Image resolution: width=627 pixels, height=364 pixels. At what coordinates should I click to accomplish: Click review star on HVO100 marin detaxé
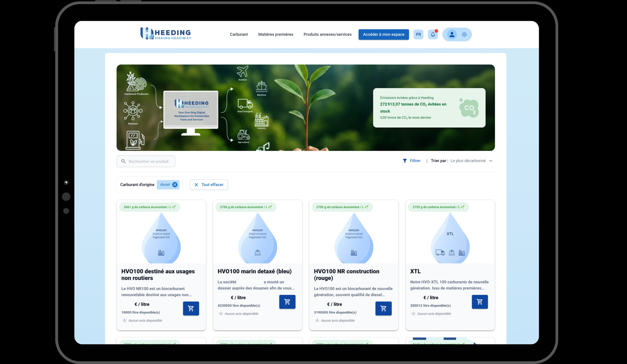(221, 314)
